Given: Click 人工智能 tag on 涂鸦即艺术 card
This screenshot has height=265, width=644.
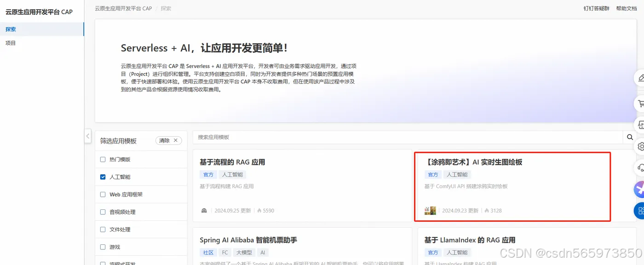Looking at the screenshot, I should click(x=457, y=174).
